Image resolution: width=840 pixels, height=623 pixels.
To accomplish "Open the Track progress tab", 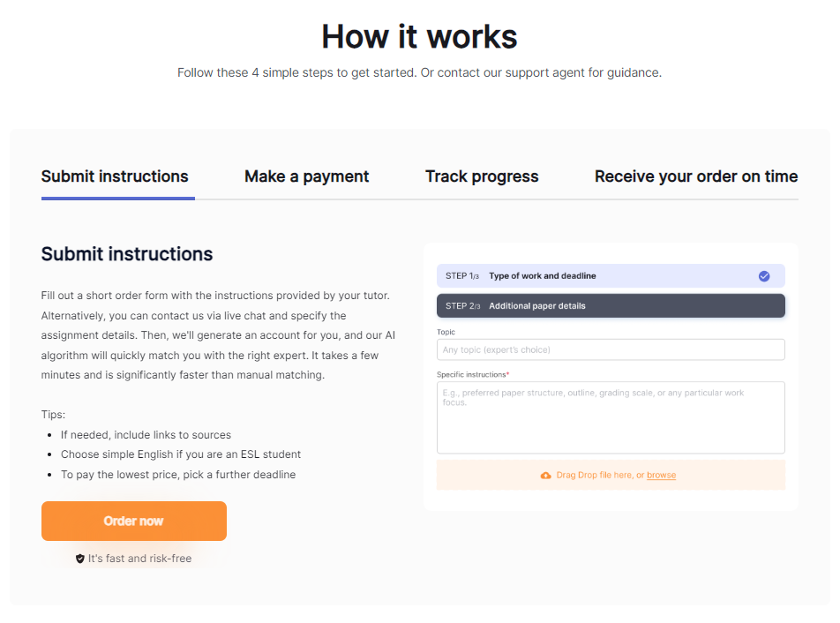I will pyautogui.click(x=482, y=176).
